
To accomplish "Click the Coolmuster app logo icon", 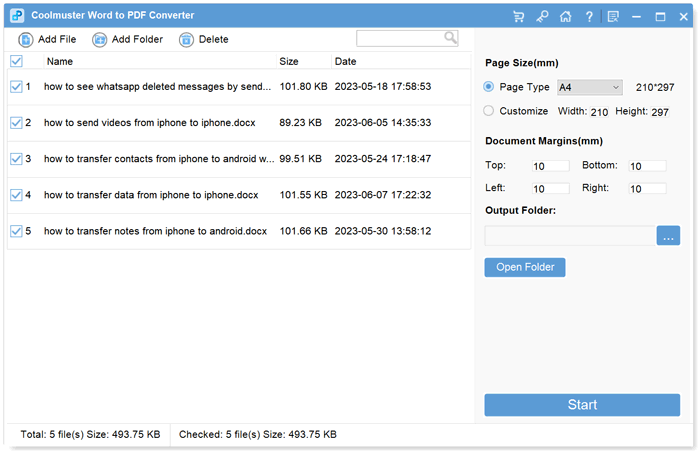I will tap(17, 16).
